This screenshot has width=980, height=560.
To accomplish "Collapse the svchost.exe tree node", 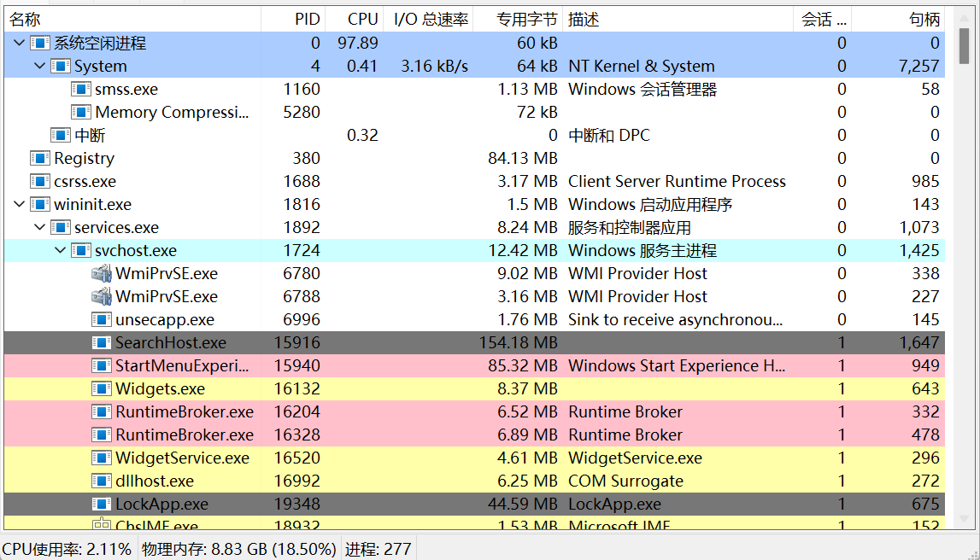I will (60, 251).
